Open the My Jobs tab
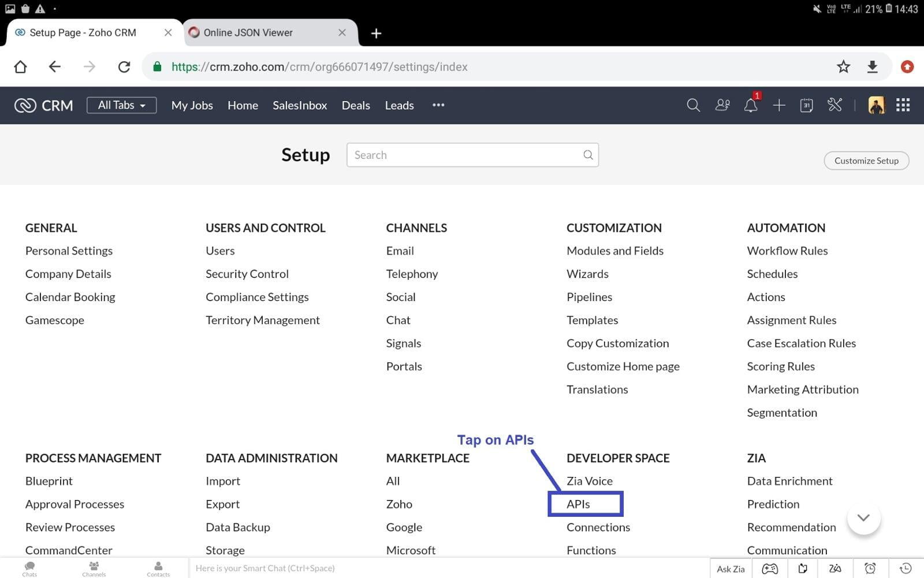Viewport: 924px width, 578px height. (192, 105)
